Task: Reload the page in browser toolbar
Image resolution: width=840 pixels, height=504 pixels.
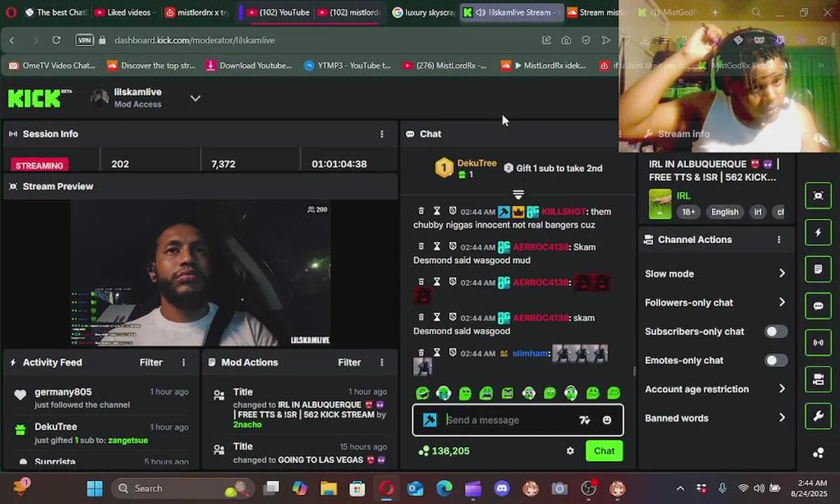Action: 57,41
